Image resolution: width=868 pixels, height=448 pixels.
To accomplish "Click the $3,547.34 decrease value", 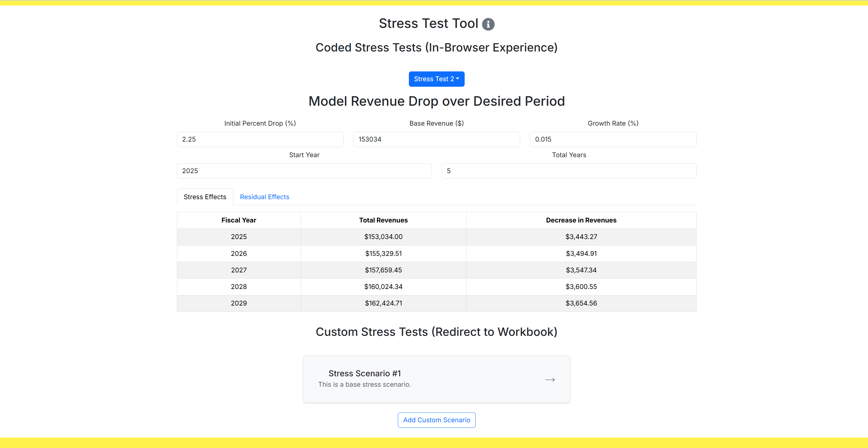I will (x=581, y=270).
